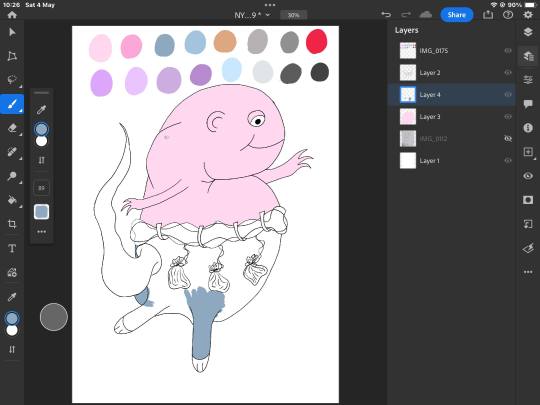Open document info icon

coord(528,128)
